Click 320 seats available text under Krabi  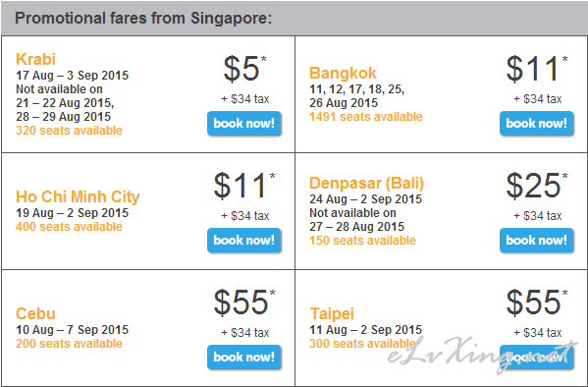69,131
